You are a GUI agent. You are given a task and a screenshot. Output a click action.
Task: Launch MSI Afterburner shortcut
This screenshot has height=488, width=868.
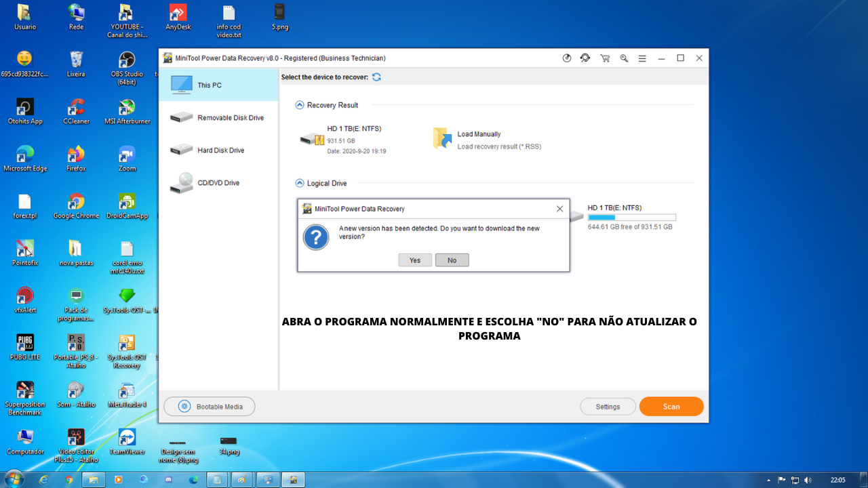pyautogui.click(x=127, y=112)
